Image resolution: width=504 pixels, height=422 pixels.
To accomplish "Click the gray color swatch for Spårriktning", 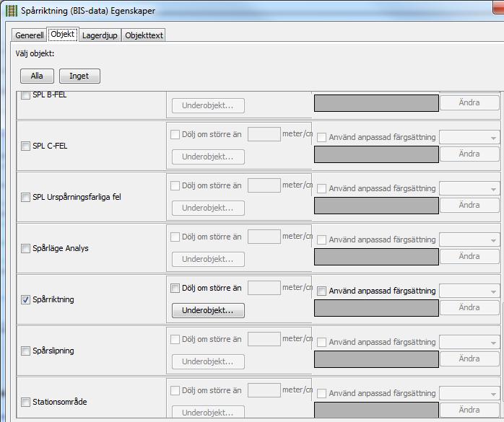I will (376, 308).
